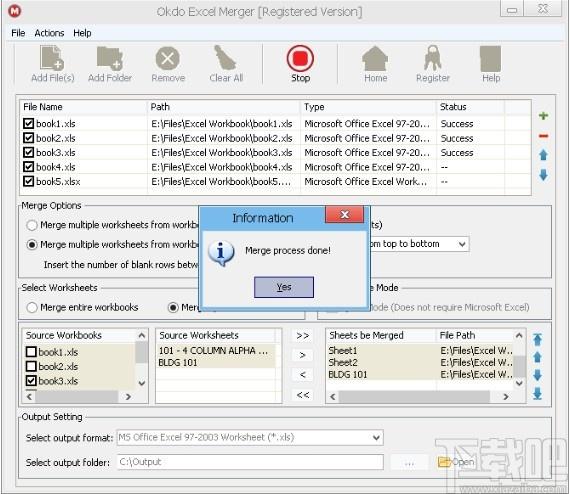Click Source Workbooks scroll down arrow
Image resolution: width=570 pixels, height=494 pixels.
tap(142, 383)
